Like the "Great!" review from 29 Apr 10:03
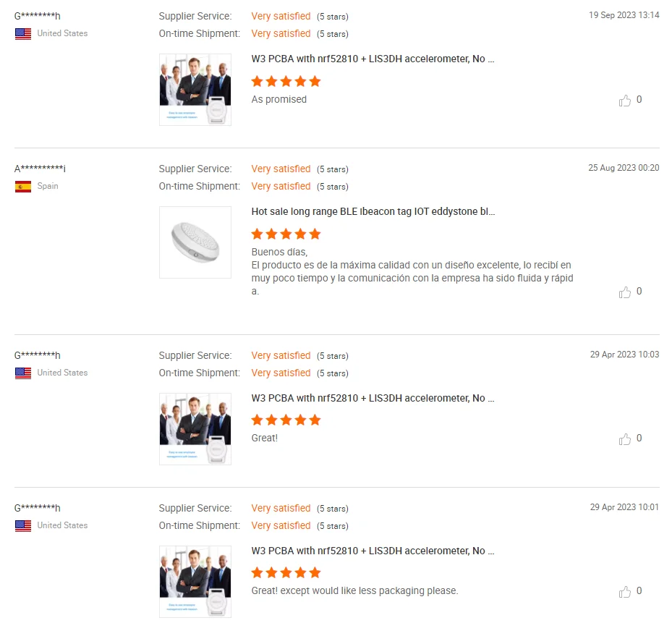This screenshot has width=672, height=623. pyautogui.click(x=625, y=439)
